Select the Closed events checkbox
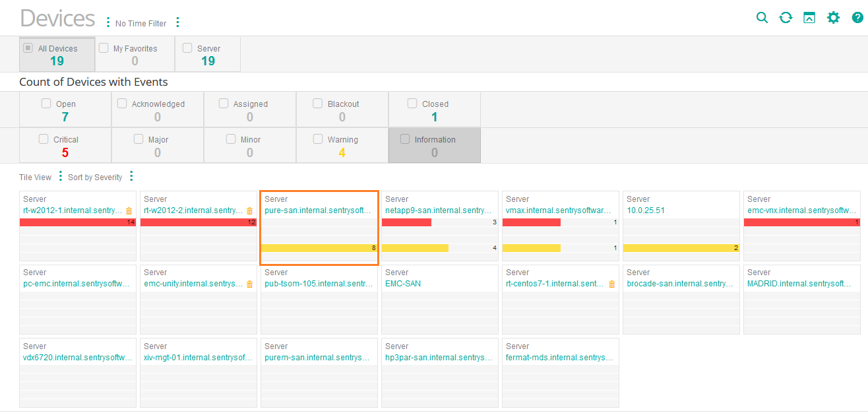The width and height of the screenshot is (868, 419). [x=412, y=104]
